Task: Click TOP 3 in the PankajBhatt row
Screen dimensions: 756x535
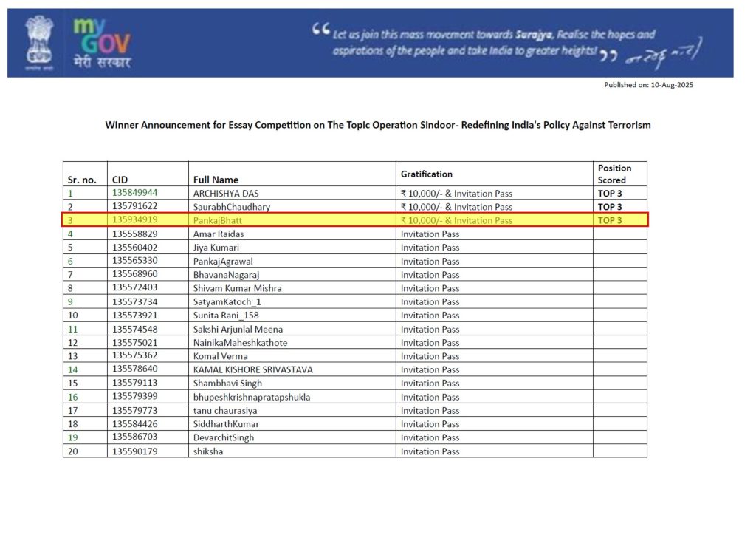Action: pos(610,220)
